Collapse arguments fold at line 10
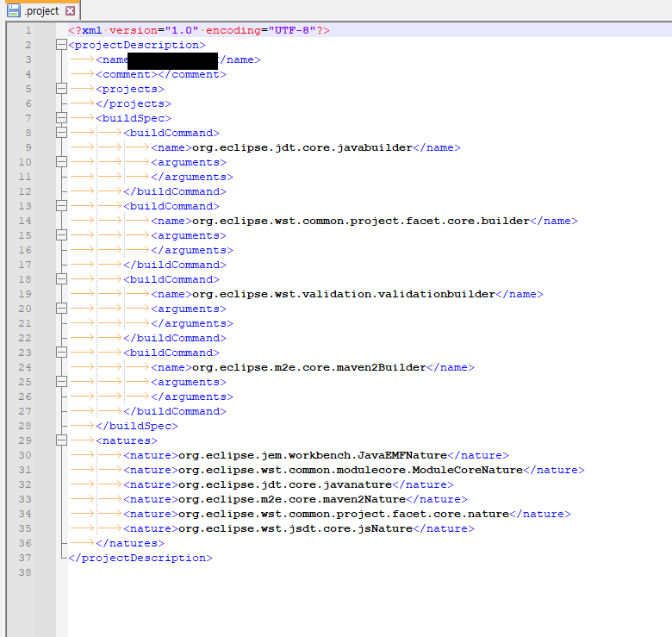 [x=62, y=162]
